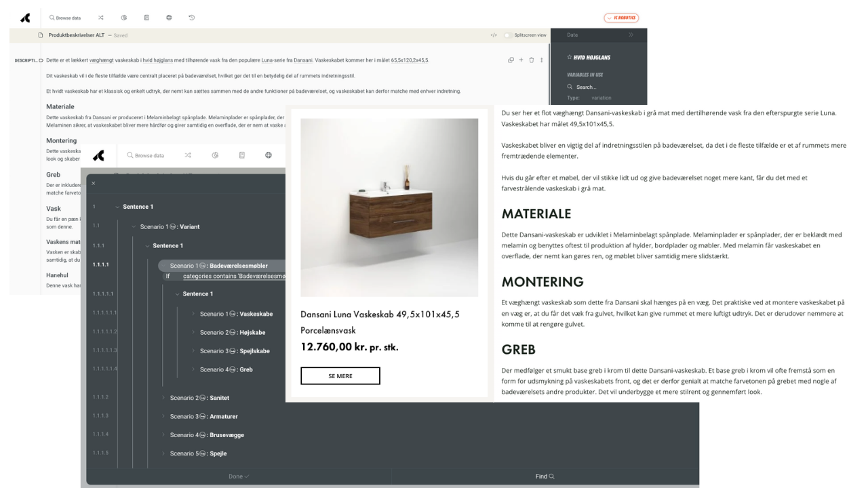Close the sentence tree overlay with X
The image size is (868, 488).
[94, 183]
